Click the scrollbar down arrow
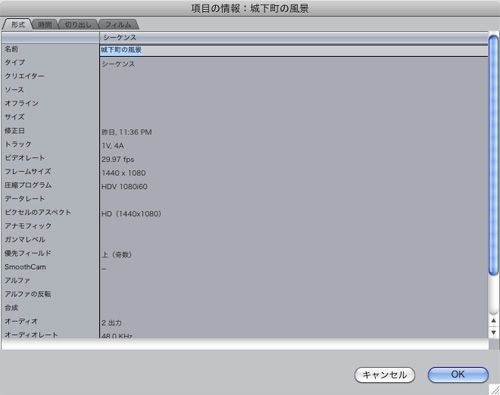The width and height of the screenshot is (500, 395). point(494,332)
